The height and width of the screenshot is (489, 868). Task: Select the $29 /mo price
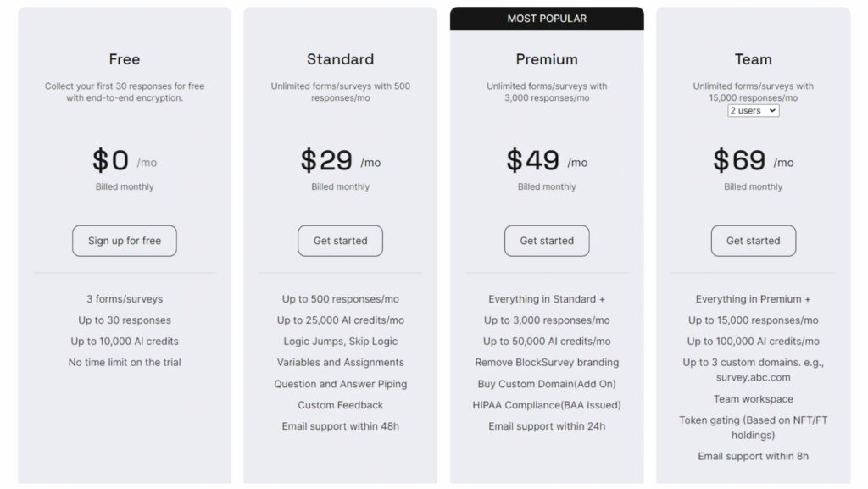click(x=340, y=160)
